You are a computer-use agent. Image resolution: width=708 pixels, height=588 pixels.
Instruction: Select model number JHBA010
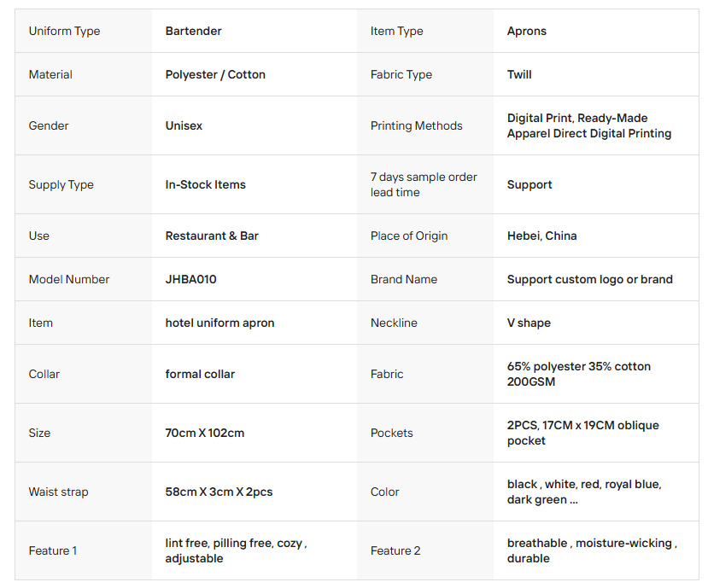pos(190,279)
